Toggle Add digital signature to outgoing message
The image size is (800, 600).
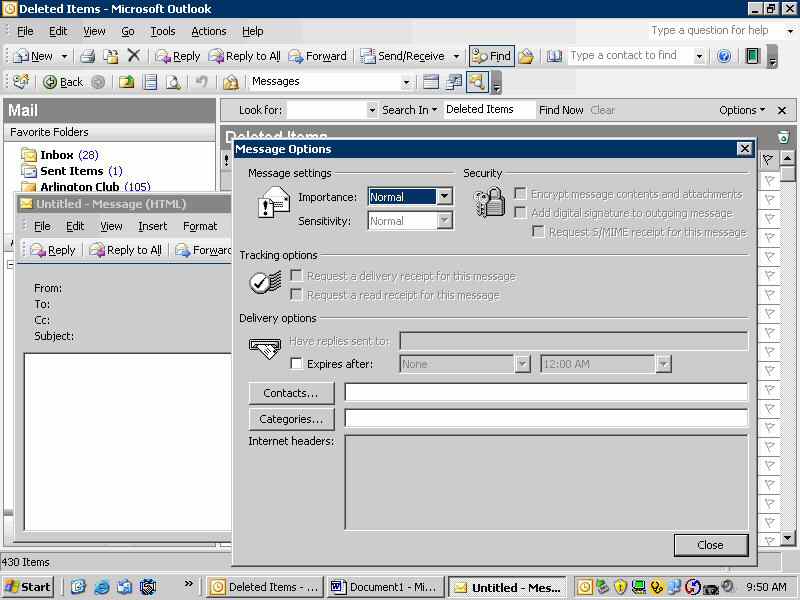[x=520, y=212]
